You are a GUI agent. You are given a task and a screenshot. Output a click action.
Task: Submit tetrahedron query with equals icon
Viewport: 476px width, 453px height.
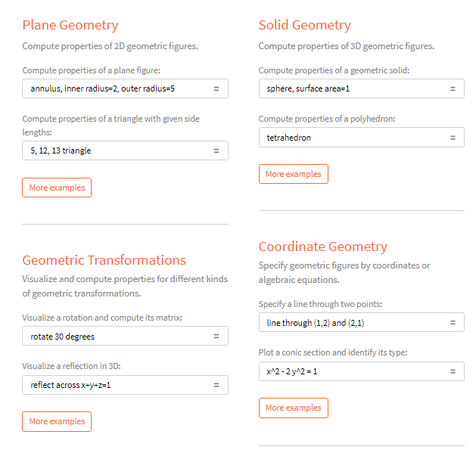[453, 138]
